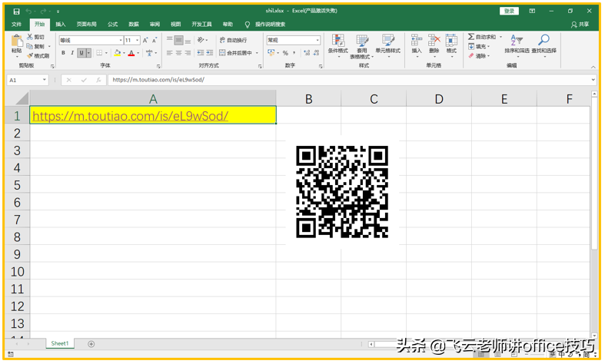Screen dimensions: 605x364
Task: Open the number format (常规) dropdown
Action: (x=317, y=40)
